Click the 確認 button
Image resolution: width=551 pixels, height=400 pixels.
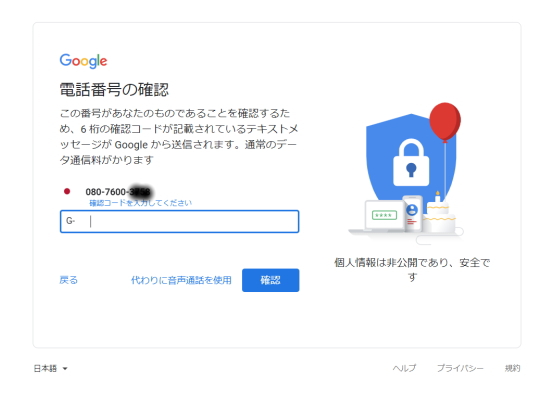[x=271, y=280]
